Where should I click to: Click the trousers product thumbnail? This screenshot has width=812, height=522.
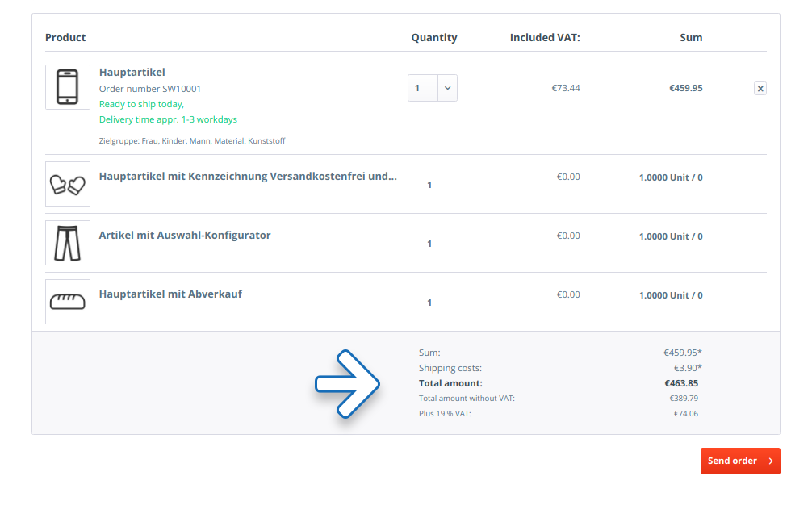pyautogui.click(x=68, y=243)
